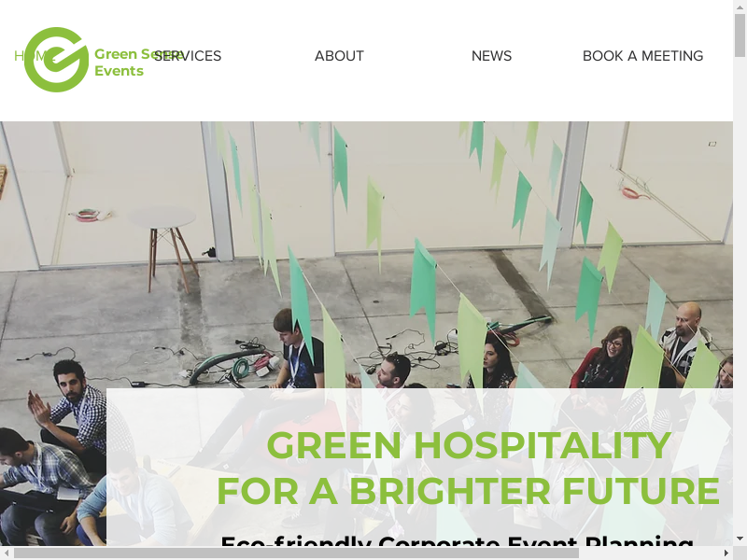Open the NEWS section
Viewport: 747px width, 560px height.
click(x=491, y=56)
